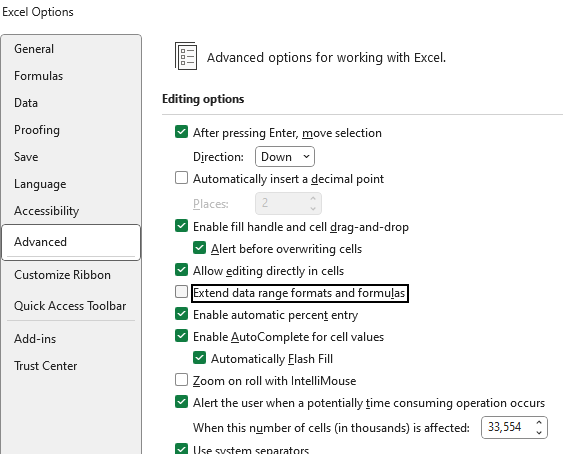Toggle Enable automatic percent entry
The width and height of the screenshot is (563, 454).
coord(181,314)
